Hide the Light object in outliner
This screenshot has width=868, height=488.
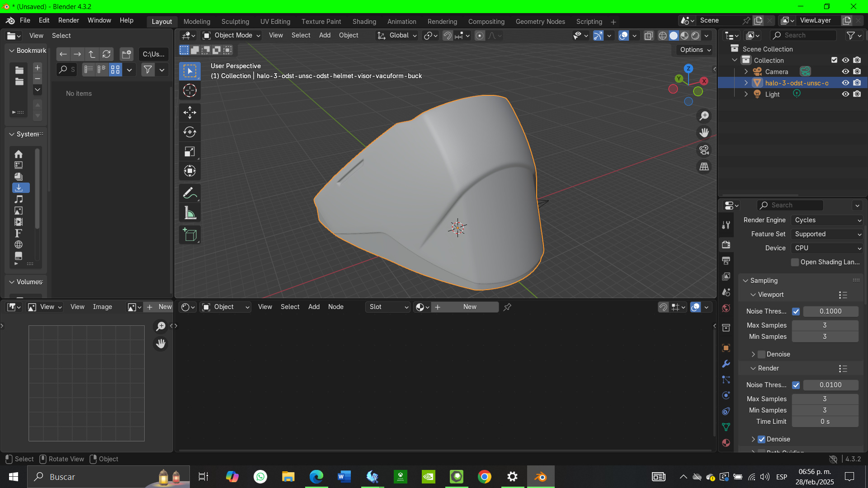(845, 94)
